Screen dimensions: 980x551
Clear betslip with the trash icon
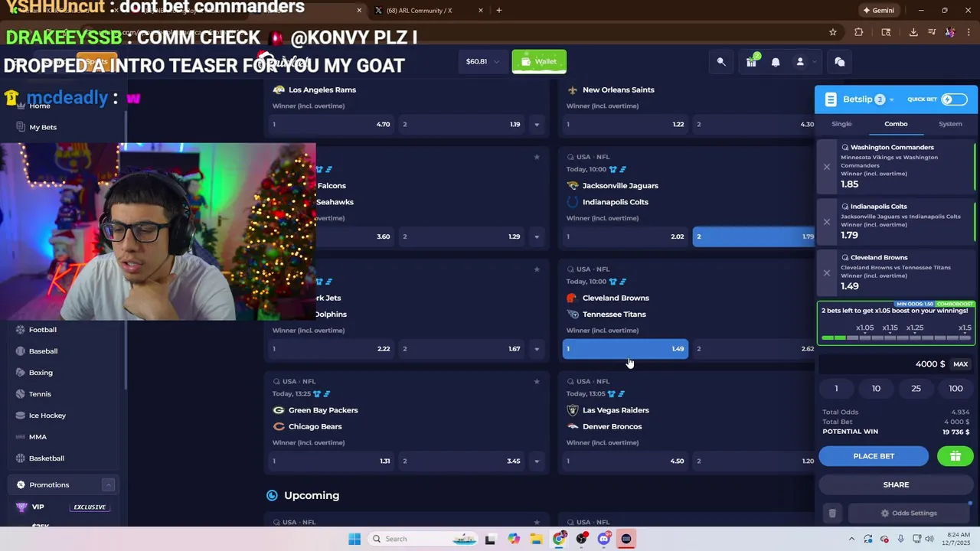pyautogui.click(x=832, y=514)
